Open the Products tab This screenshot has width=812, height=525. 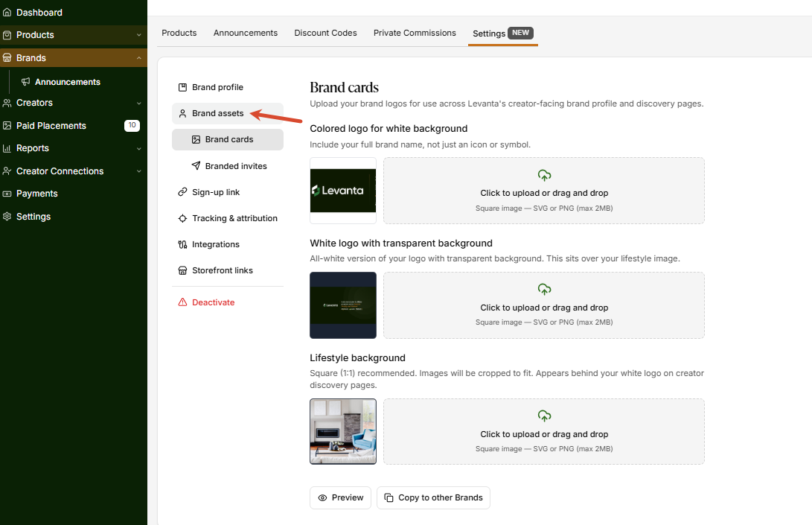click(x=179, y=33)
